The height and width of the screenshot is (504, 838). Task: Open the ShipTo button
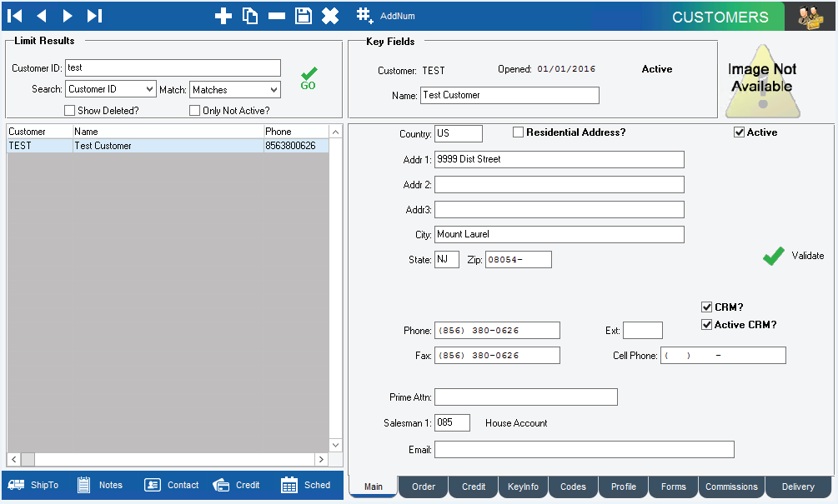coord(33,485)
